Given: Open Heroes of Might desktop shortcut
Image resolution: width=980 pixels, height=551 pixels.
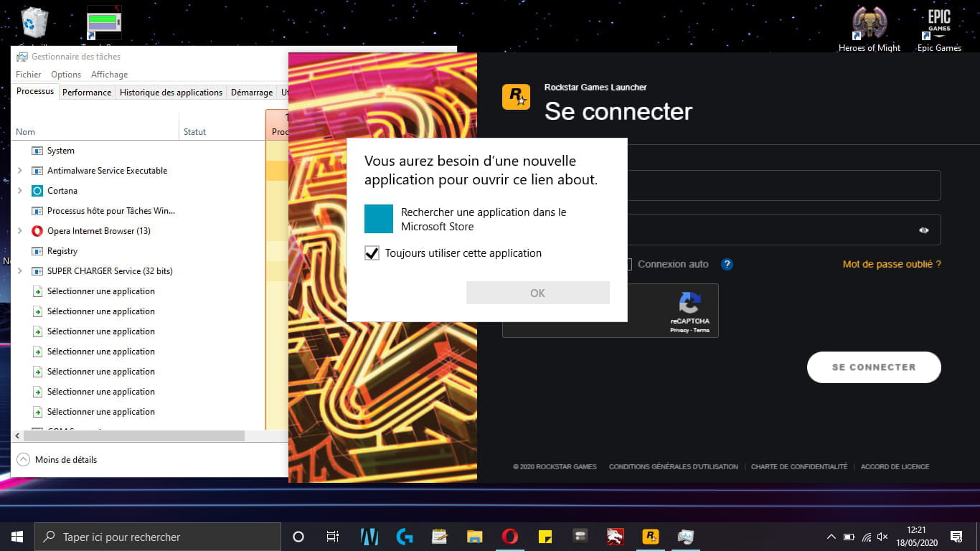Looking at the screenshot, I should [869, 29].
